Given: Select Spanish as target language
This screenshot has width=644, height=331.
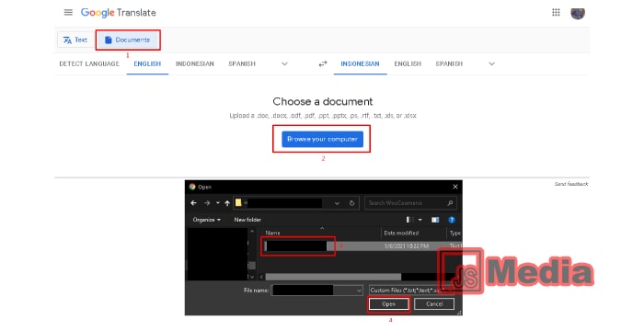Looking at the screenshot, I should (449, 63).
